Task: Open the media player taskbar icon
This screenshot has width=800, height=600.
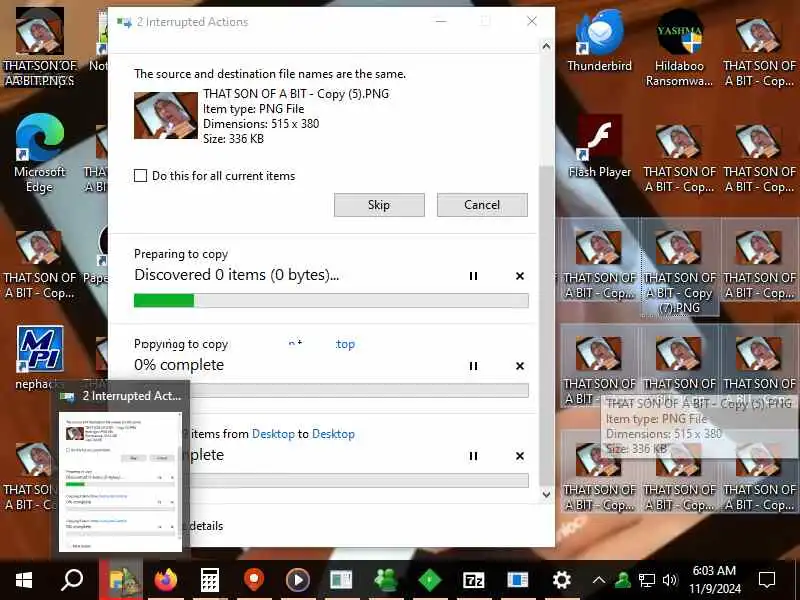Action: [x=298, y=580]
